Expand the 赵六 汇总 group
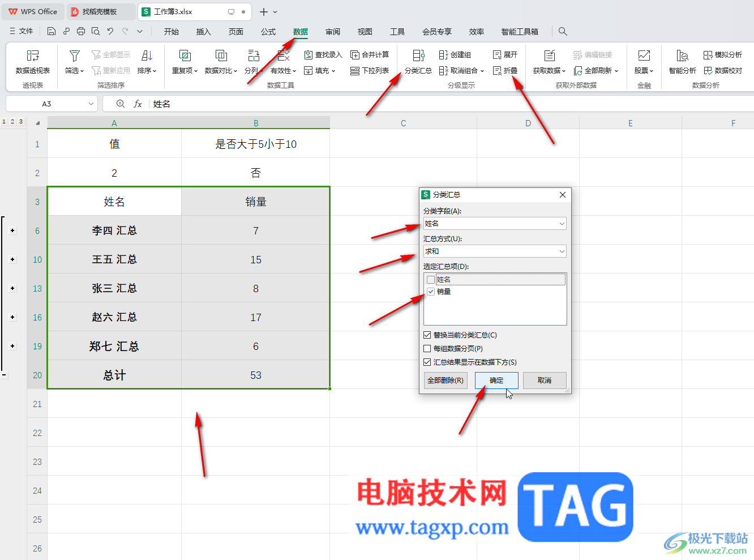Viewport: 754px width, 560px height. pos(12,317)
